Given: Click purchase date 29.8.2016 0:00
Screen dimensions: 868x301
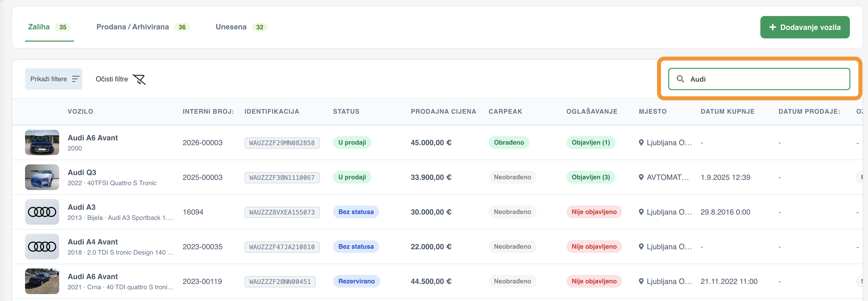Looking at the screenshot, I should 725,212.
